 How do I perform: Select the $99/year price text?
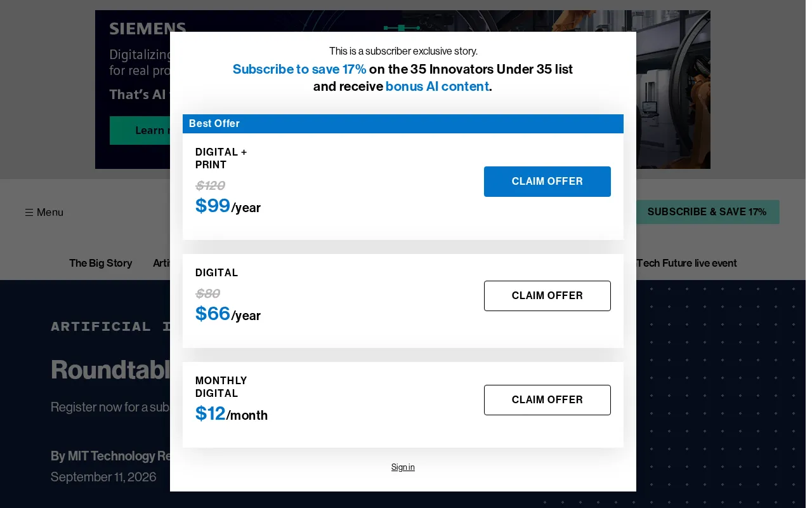228,206
